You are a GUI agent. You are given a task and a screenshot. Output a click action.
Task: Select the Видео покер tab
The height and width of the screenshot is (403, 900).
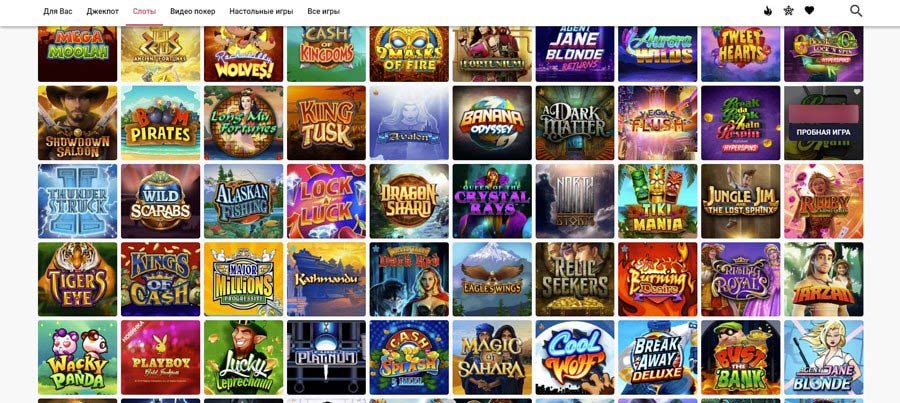click(x=193, y=11)
